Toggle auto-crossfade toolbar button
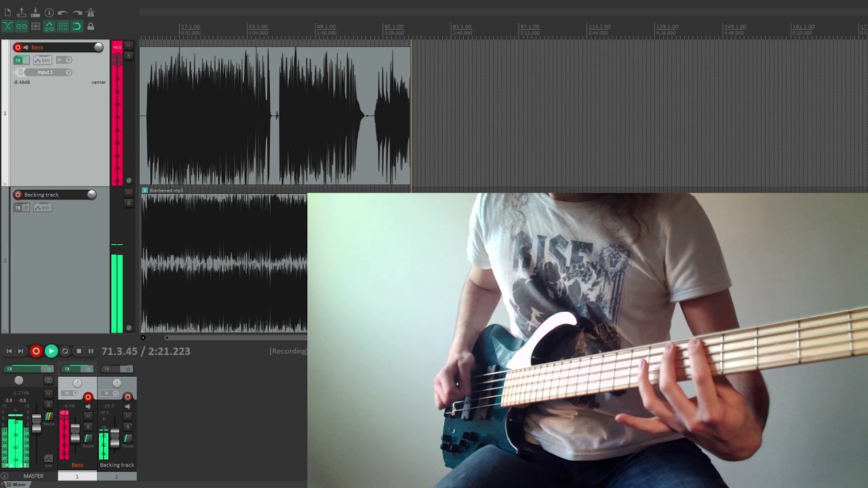 coord(7,26)
